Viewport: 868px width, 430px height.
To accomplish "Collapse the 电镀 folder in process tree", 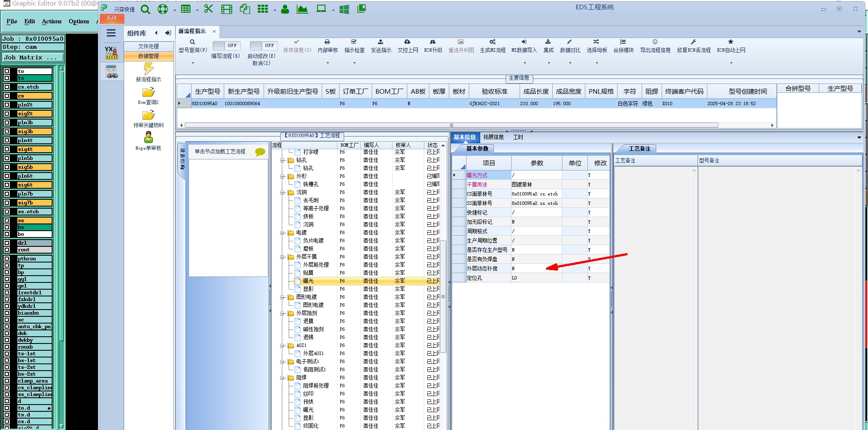I will (282, 233).
